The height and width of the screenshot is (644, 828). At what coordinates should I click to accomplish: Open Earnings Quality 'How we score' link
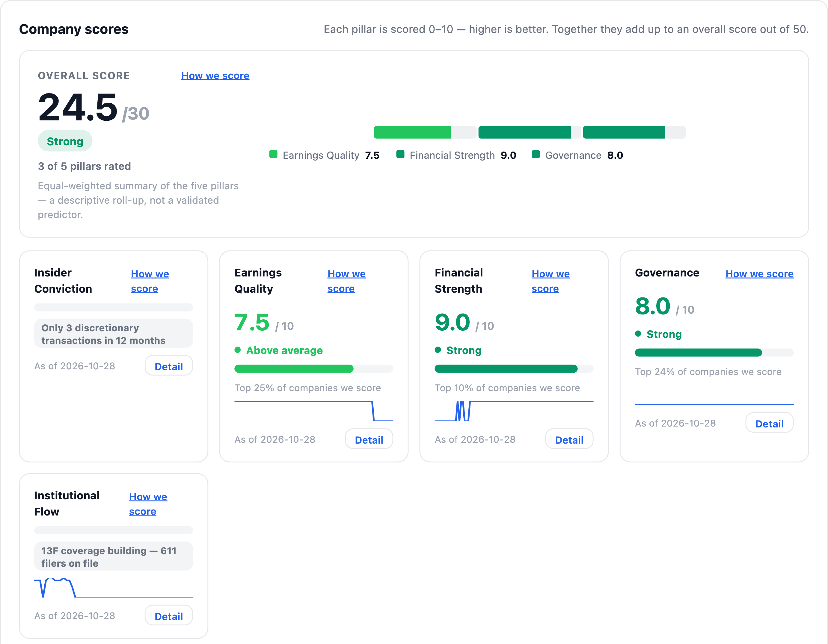click(346, 281)
